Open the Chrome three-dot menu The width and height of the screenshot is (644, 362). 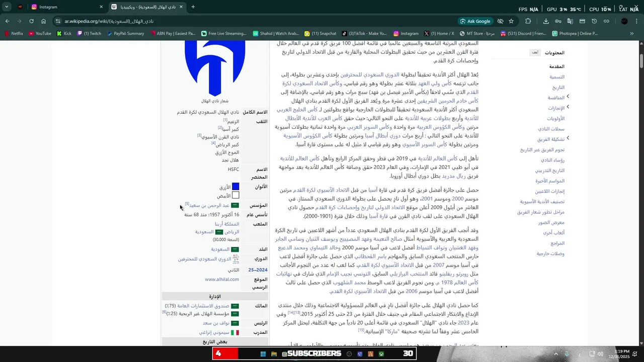click(x=636, y=21)
